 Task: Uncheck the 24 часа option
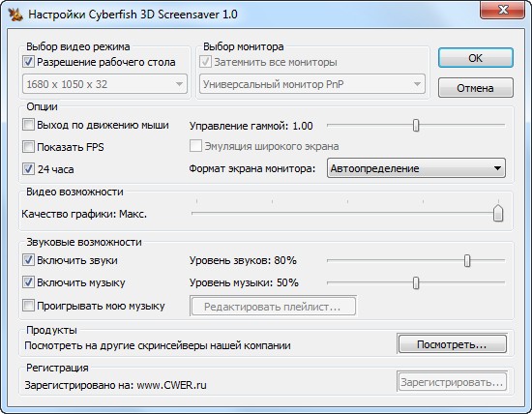28,169
